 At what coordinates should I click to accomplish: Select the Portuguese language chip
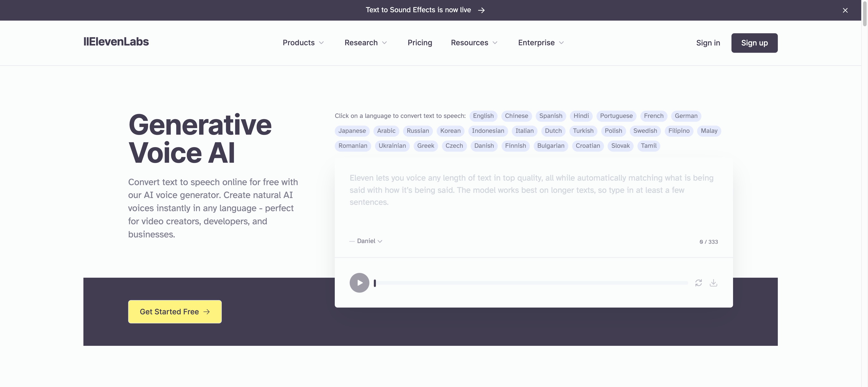point(616,116)
